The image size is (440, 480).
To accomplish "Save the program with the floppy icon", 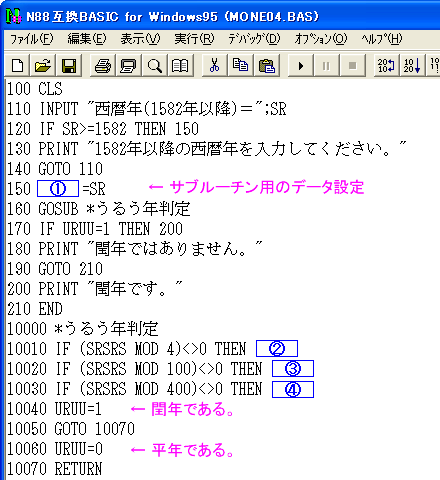I will 69,66.
